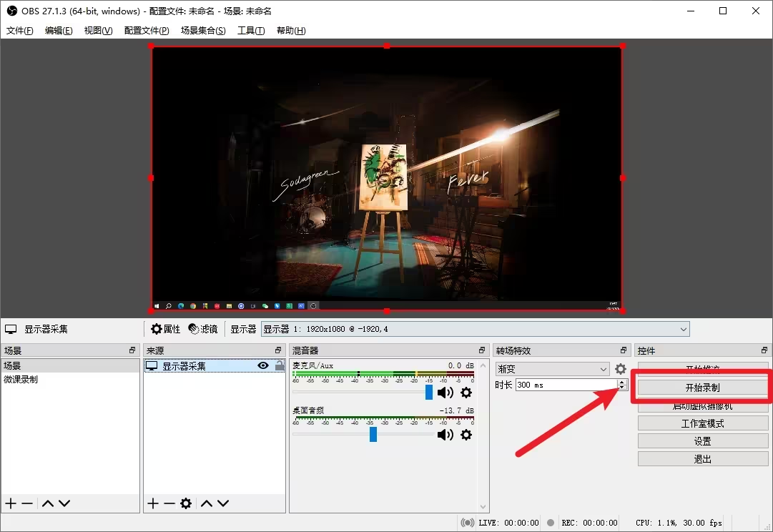The image size is (773, 532).
Task: Click transition settings gear beside 渐变
Action: click(620, 369)
